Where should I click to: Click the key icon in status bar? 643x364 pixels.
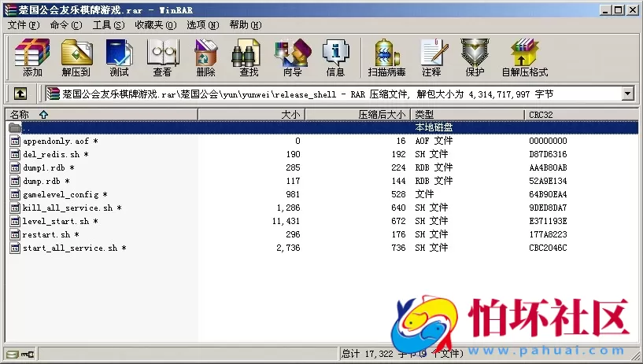28,354
